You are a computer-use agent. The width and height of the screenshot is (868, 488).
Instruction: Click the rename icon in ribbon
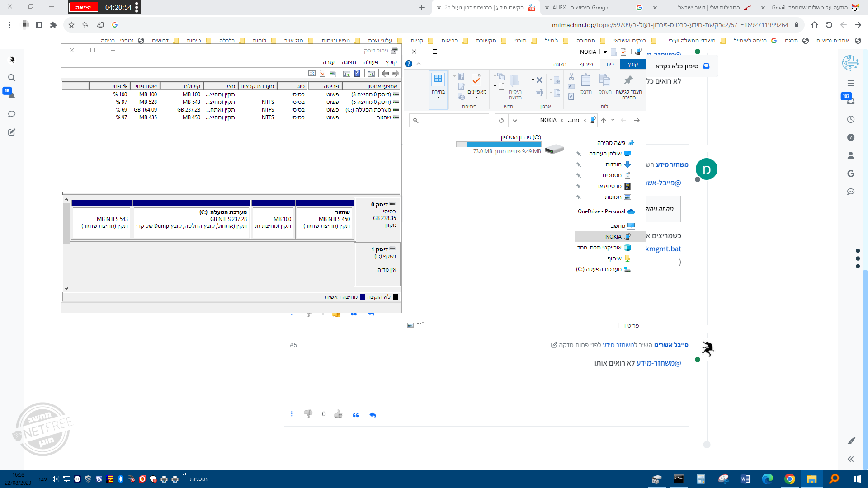tap(539, 93)
